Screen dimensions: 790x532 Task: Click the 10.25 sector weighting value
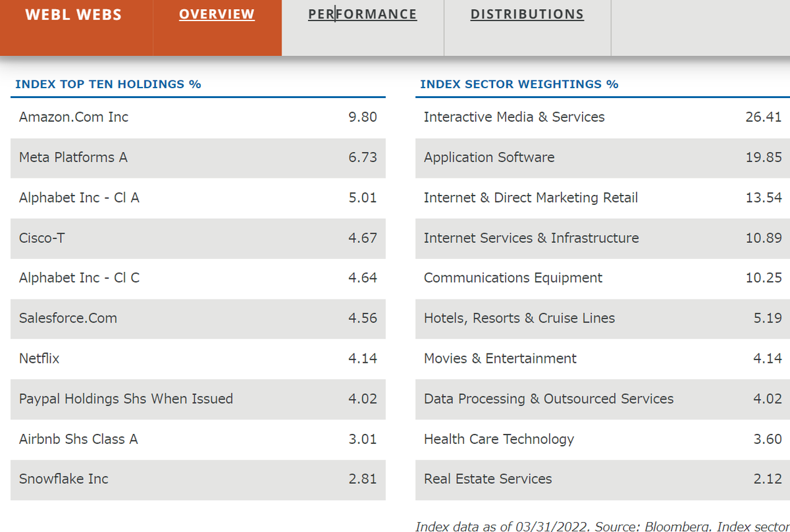click(x=764, y=278)
